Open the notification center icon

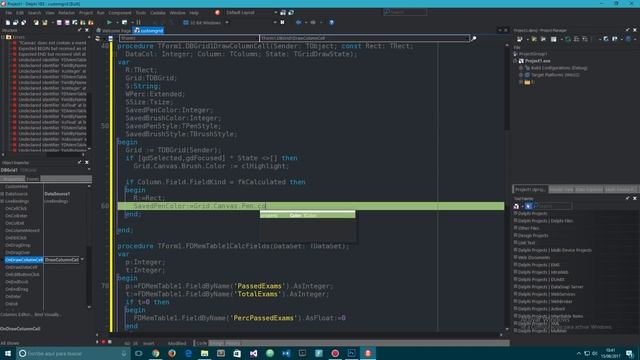click(630, 353)
